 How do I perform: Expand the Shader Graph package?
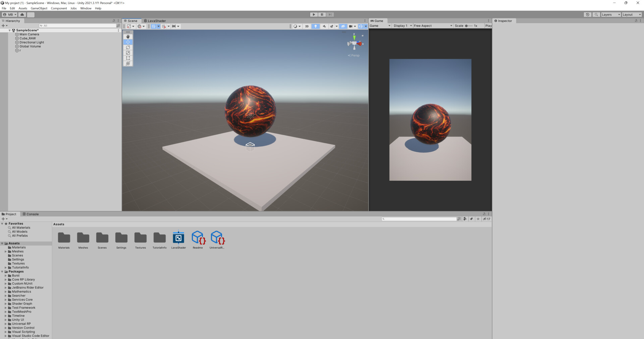(x=5, y=303)
